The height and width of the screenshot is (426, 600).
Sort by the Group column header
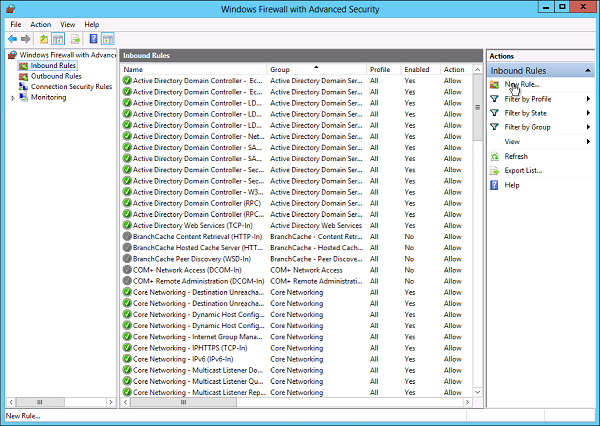(x=316, y=70)
